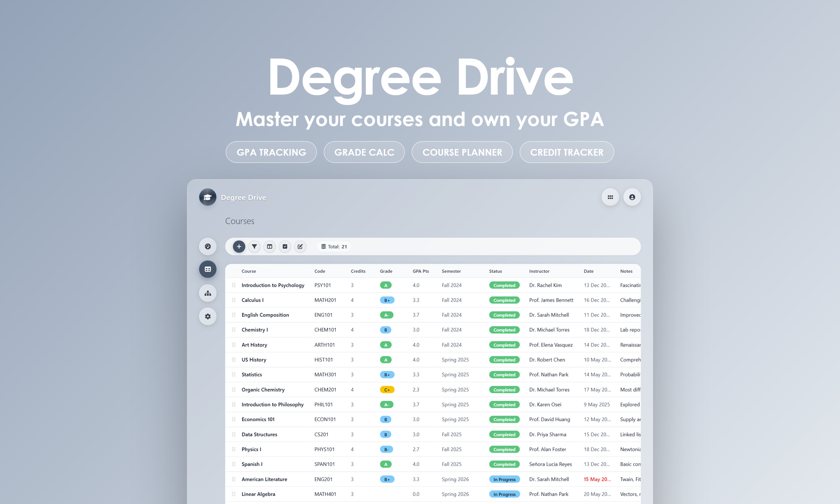Viewport: 840px width, 504px height.
Task: Sort by the Grade column header
Action: [386, 271]
